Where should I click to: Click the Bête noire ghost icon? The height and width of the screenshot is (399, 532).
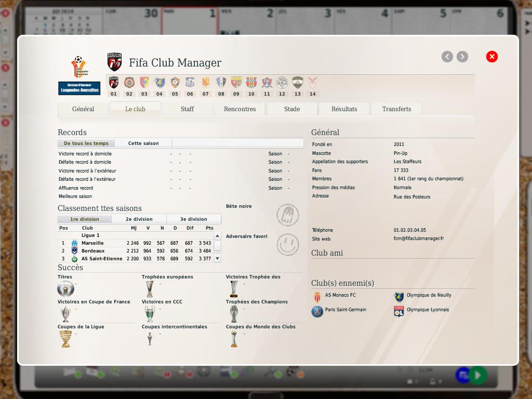tap(288, 215)
